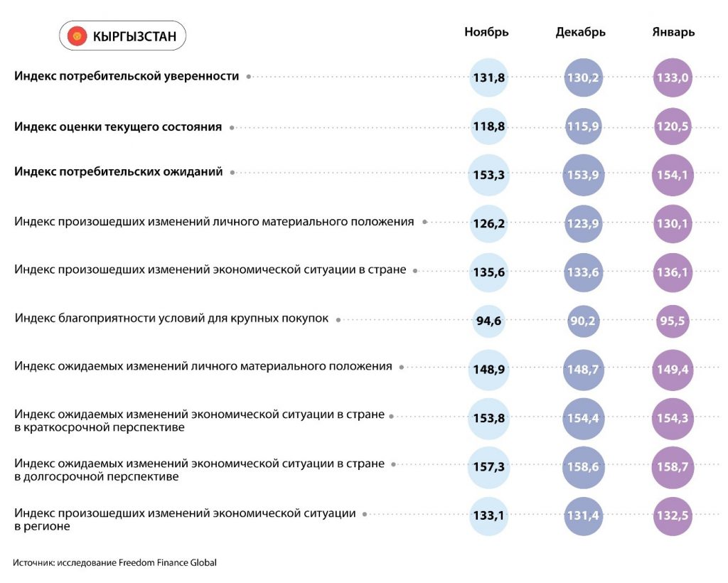Click the December 130,2 value bubble
The height and width of the screenshot is (583, 728).
[x=583, y=77]
